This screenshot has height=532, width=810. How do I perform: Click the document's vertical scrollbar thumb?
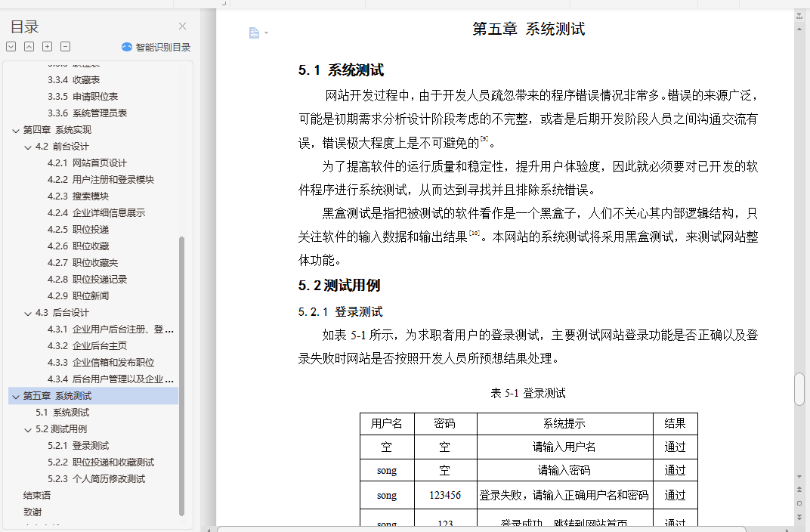click(x=799, y=389)
